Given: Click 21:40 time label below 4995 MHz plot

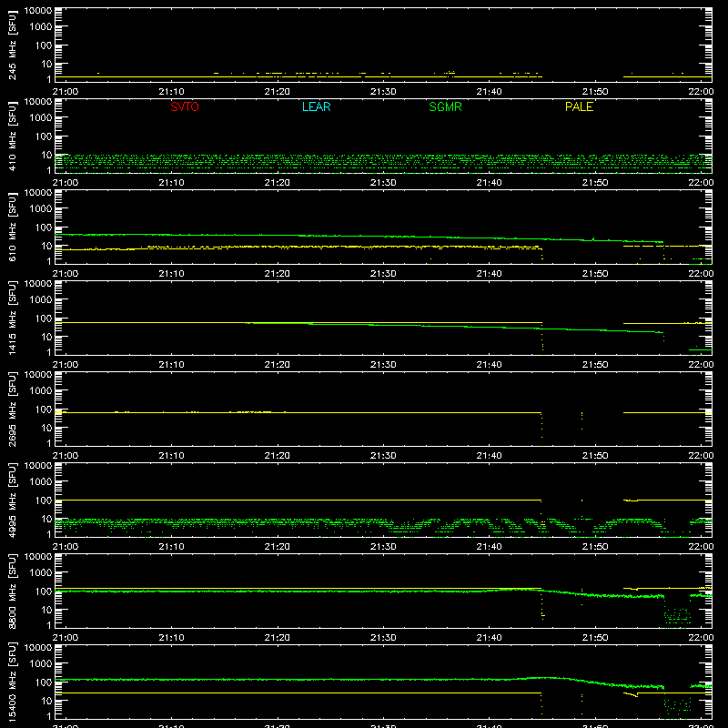Looking at the screenshot, I should tap(489, 547).
